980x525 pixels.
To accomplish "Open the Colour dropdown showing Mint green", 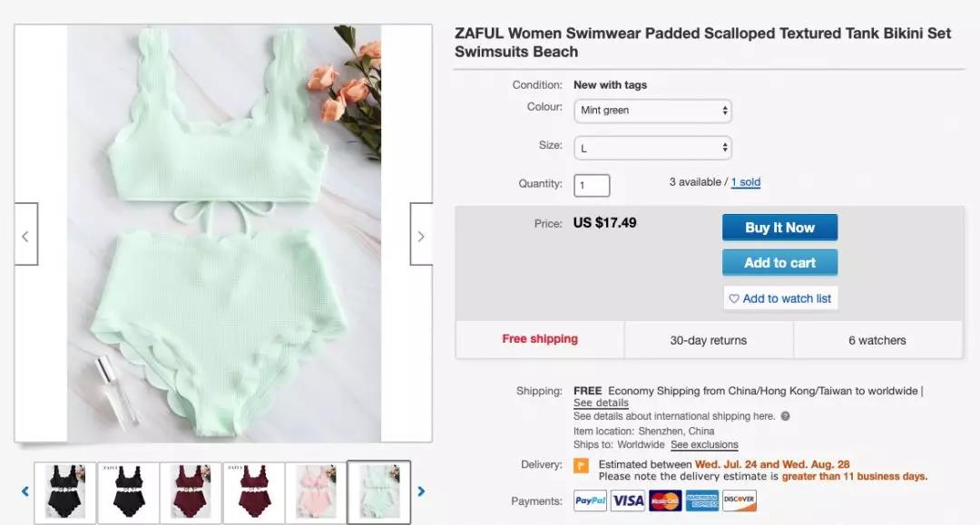I will [652, 111].
